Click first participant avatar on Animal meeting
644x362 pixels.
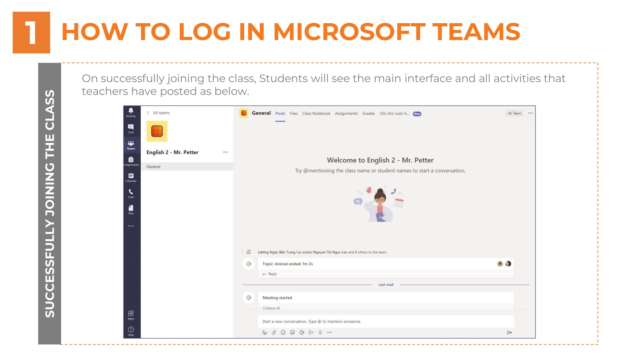(500, 264)
